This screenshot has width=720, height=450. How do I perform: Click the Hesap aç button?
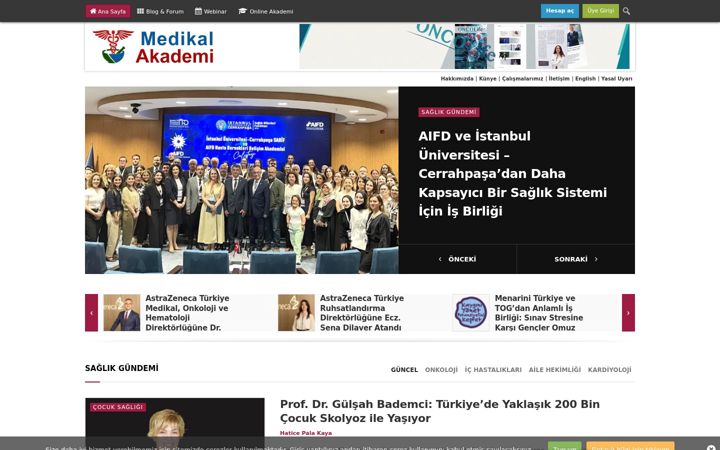point(559,11)
